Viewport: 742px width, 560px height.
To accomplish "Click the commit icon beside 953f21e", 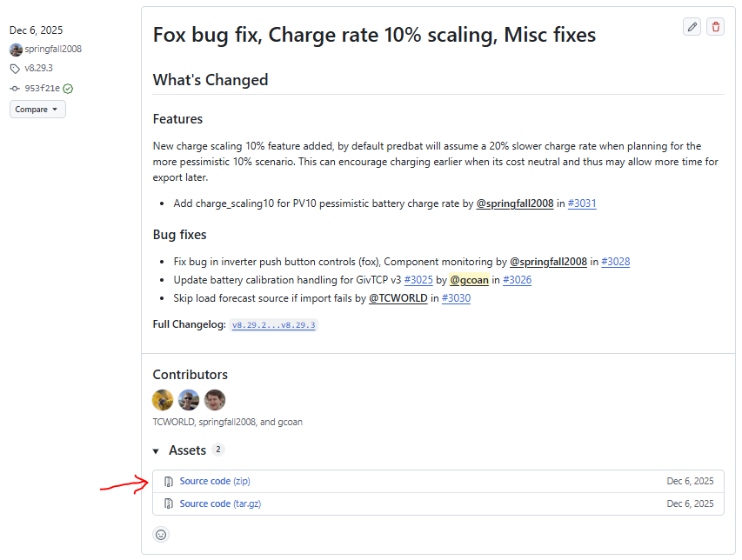I will (x=15, y=89).
